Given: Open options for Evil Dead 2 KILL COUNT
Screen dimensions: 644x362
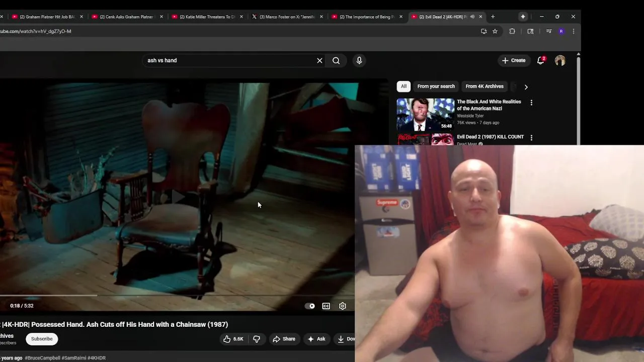Looking at the screenshot, I should point(531,137).
